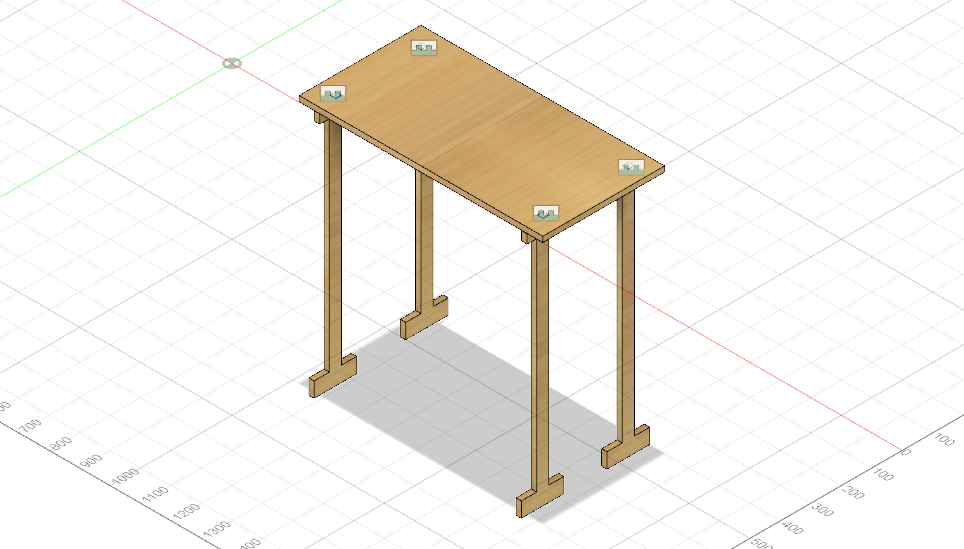964x549 pixels.
Task: Click the foot block of the rear leg
Action: pos(424,317)
